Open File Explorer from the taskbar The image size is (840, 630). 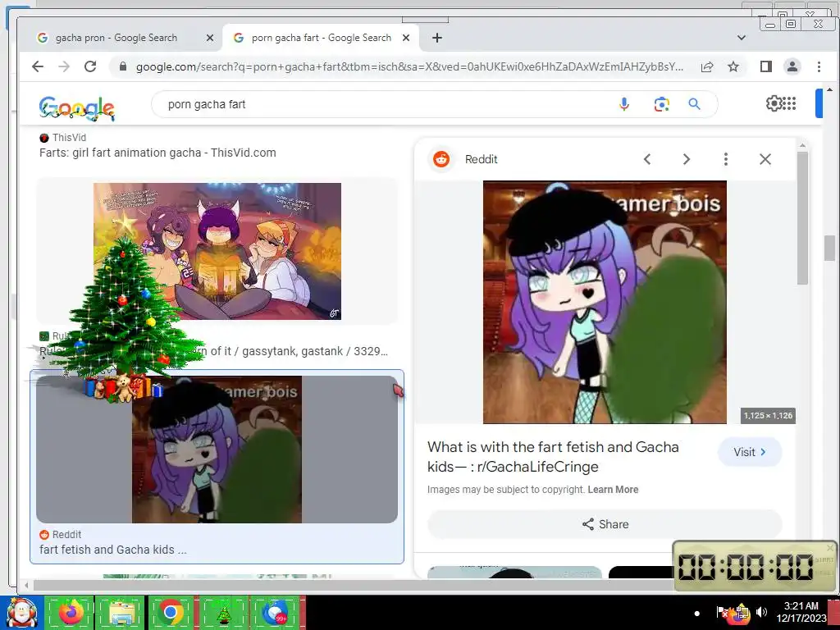121,612
